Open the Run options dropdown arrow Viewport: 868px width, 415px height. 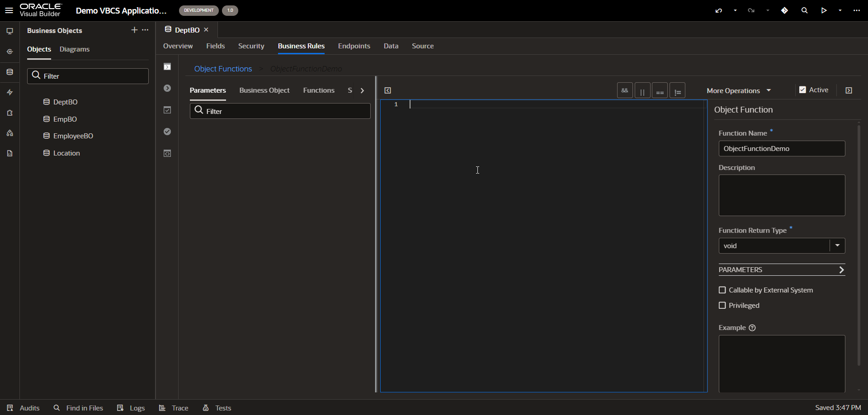[x=840, y=10]
